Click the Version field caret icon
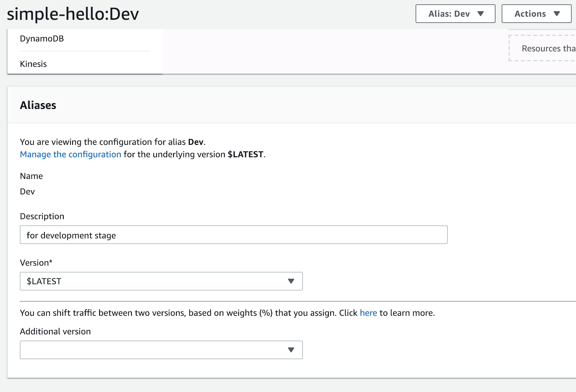This screenshot has width=576, height=392. [290, 281]
